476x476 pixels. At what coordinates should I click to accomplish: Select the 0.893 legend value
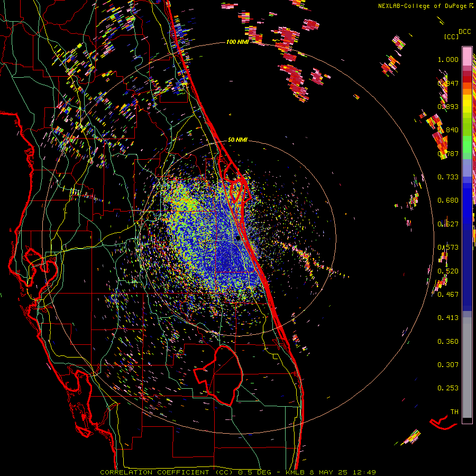click(x=448, y=106)
